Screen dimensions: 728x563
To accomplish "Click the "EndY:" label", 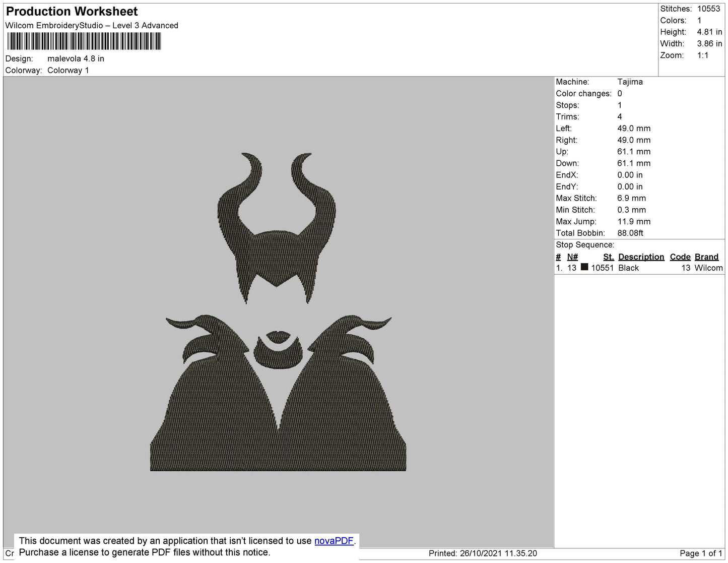I will [567, 186].
